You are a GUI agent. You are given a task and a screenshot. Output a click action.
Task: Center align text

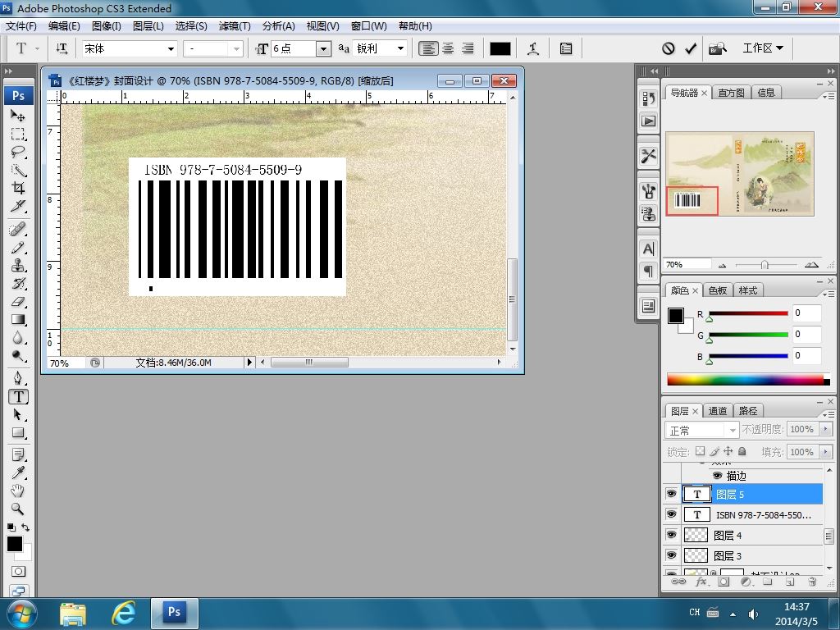pos(448,48)
